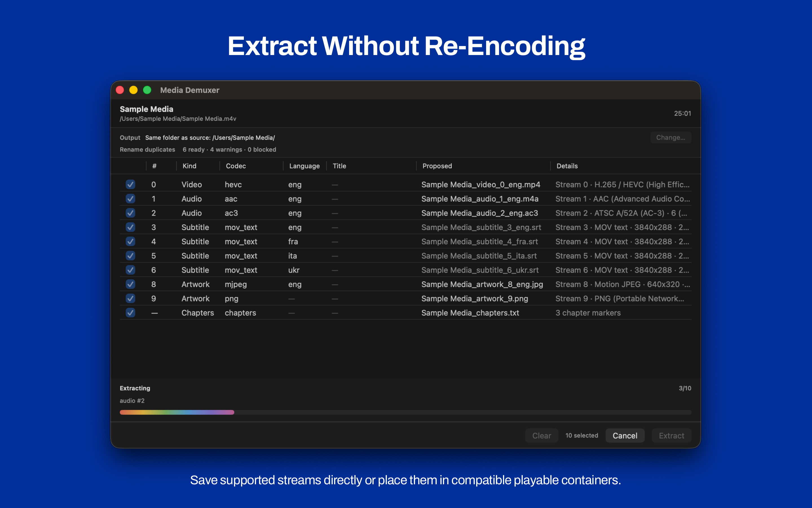
Task: Cancel the running extraction
Action: [625, 435]
